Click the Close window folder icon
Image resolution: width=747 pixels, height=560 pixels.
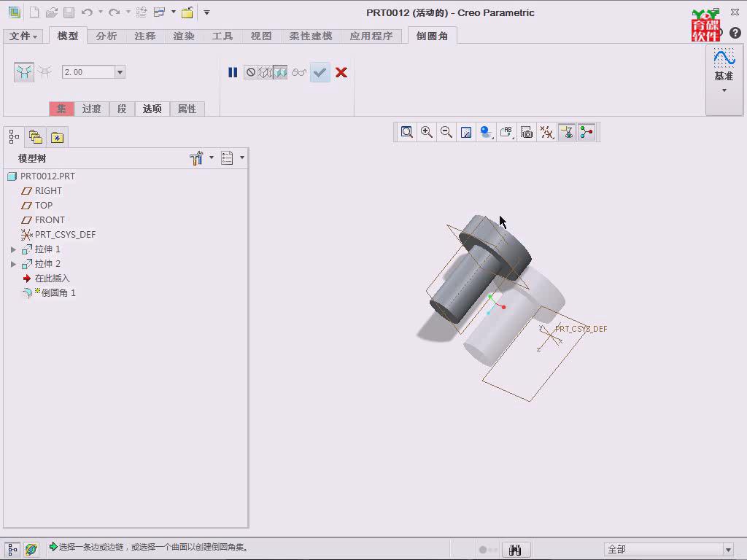pos(187,12)
